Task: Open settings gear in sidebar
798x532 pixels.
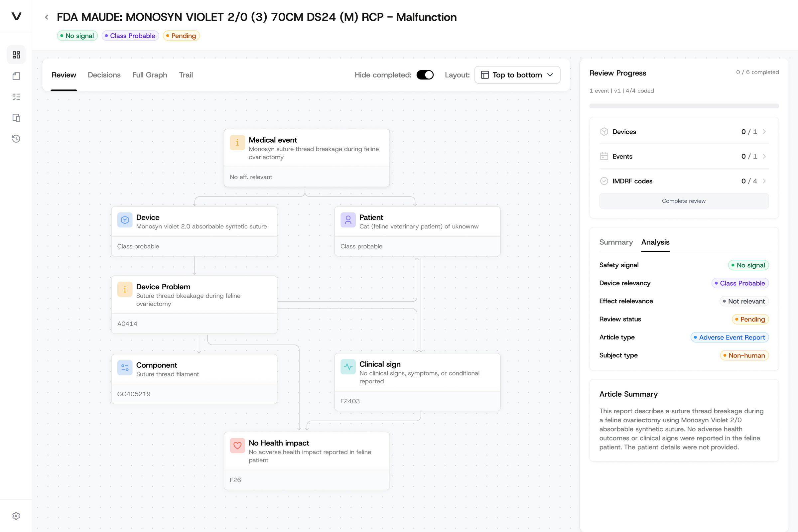Action: 16,516
